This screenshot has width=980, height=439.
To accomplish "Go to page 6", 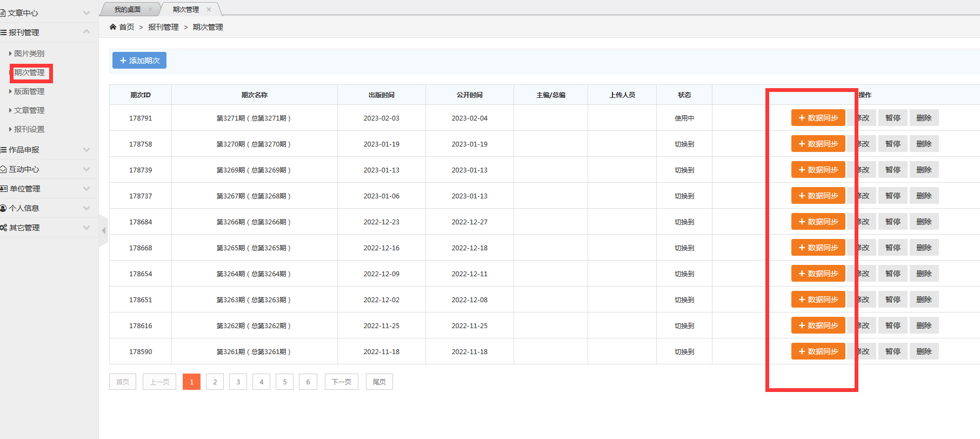I will tap(308, 382).
